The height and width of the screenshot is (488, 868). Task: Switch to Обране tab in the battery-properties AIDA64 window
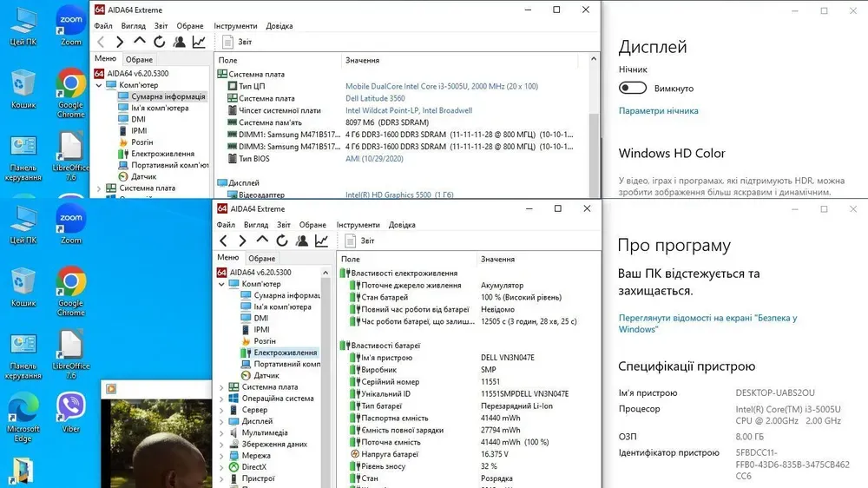[x=261, y=258]
